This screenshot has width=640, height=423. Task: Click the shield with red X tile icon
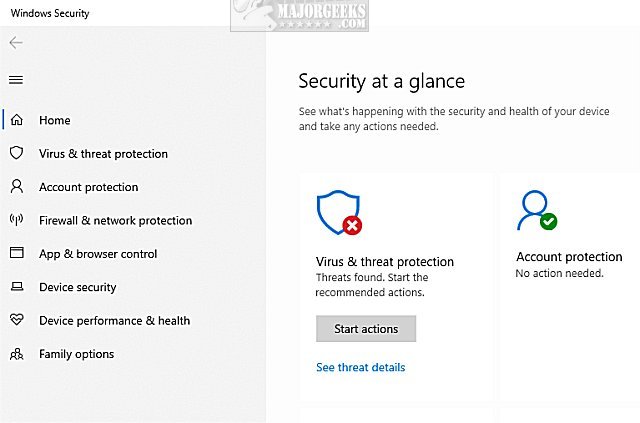coord(339,213)
